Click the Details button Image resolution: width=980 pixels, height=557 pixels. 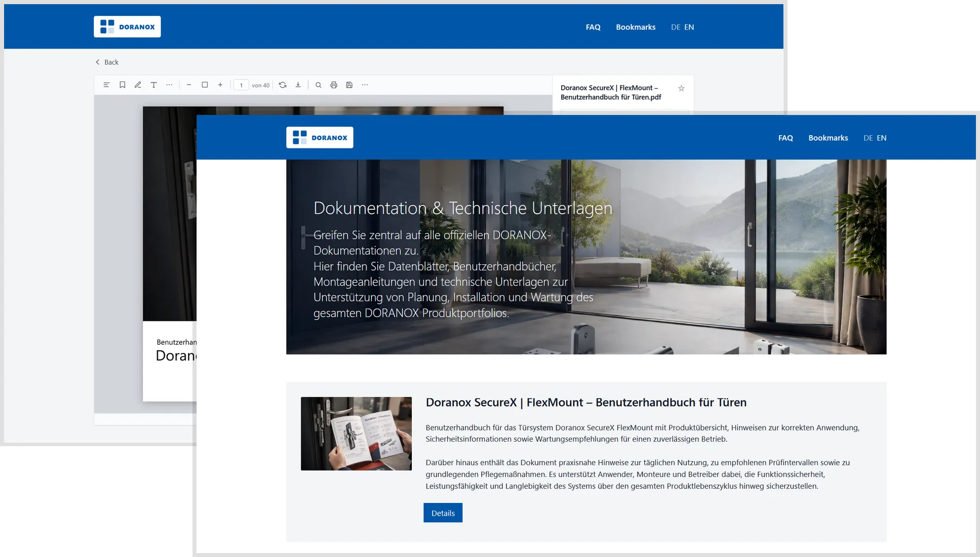pyautogui.click(x=443, y=513)
